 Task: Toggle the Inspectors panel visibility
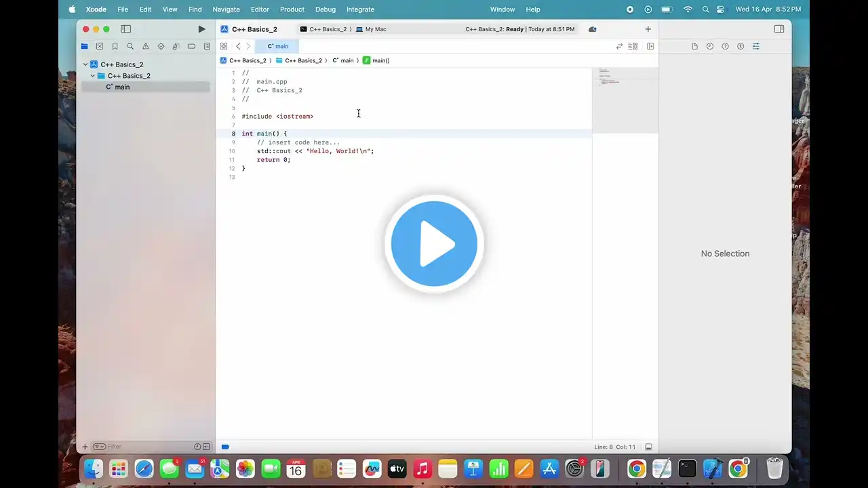[779, 29]
